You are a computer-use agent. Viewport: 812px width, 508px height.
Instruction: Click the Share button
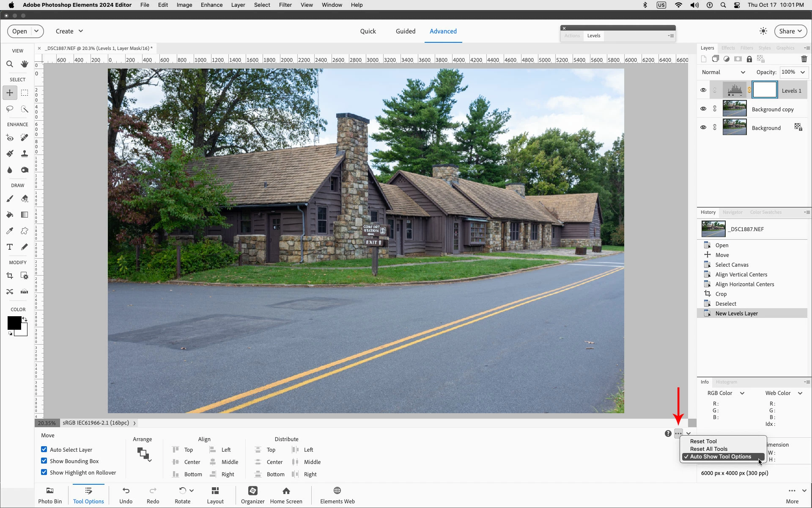[790, 31]
